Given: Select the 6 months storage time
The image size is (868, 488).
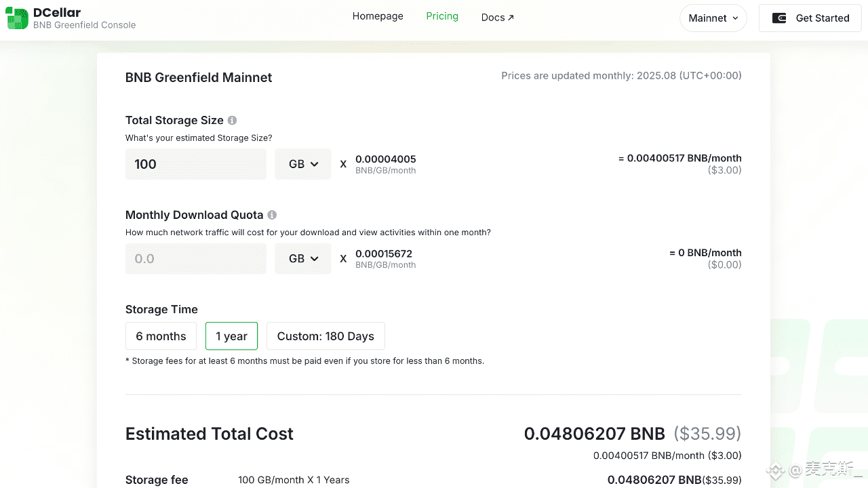Looking at the screenshot, I should point(161,336).
